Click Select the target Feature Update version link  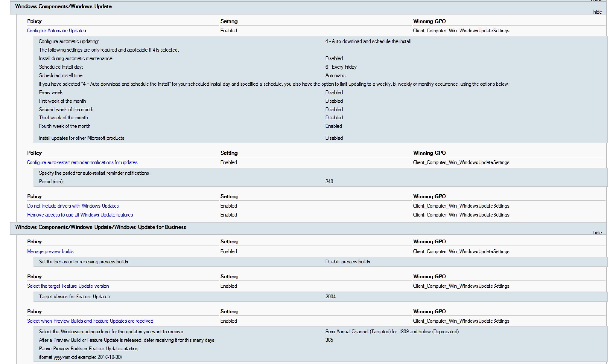(68, 286)
